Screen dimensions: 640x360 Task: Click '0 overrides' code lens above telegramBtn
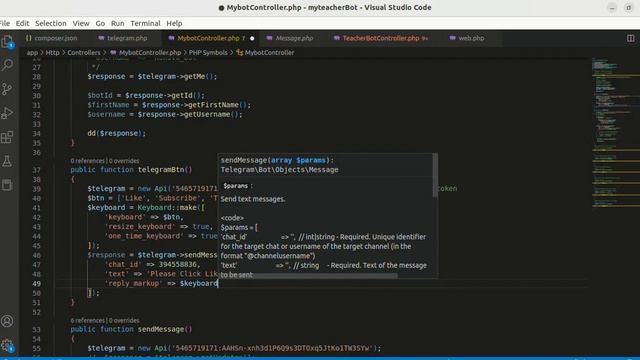[124, 161]
